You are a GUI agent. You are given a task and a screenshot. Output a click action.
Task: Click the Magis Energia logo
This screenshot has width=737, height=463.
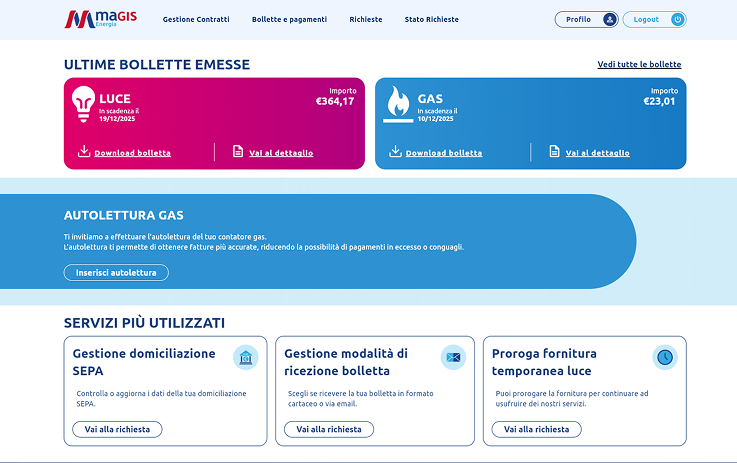point(98,19)
